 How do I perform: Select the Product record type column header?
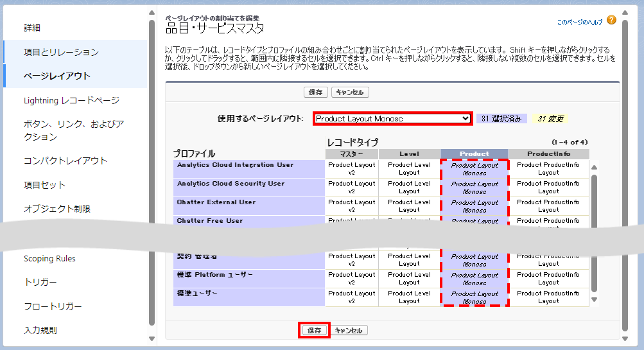pyautogui.click(x=474, y=154)
